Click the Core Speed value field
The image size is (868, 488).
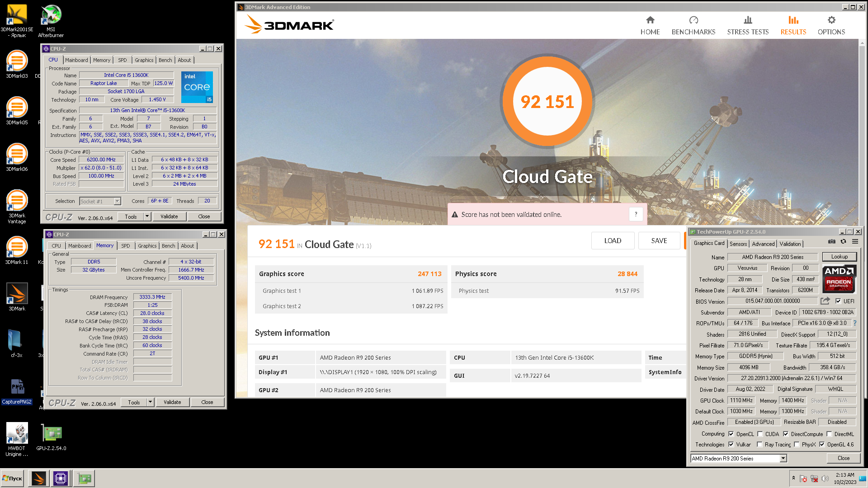[101, 160]
